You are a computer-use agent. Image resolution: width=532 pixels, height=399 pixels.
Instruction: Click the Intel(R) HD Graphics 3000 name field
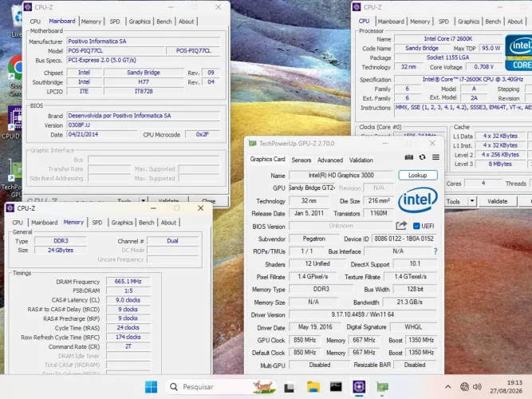click(x=341, y=176)
